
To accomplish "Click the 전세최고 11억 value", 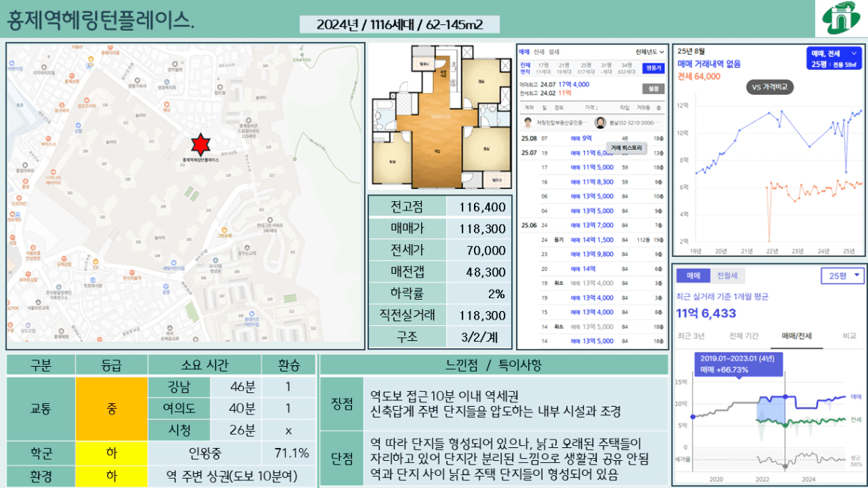I will point(565,93).
